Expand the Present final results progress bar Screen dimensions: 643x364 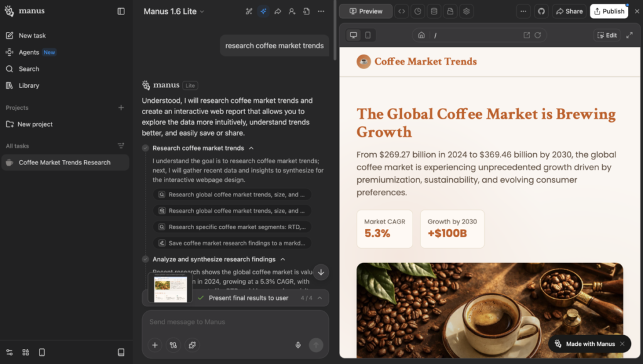pyautogui.click(x=320, y=298)
